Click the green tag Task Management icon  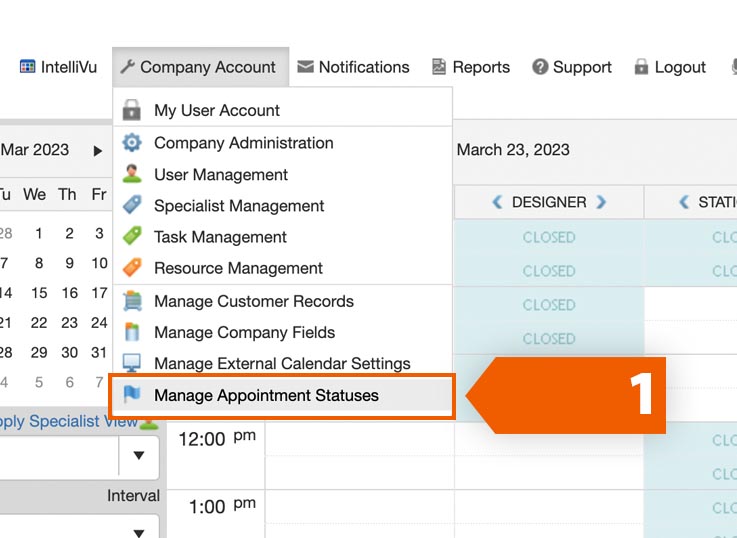(x=132, y=236)
